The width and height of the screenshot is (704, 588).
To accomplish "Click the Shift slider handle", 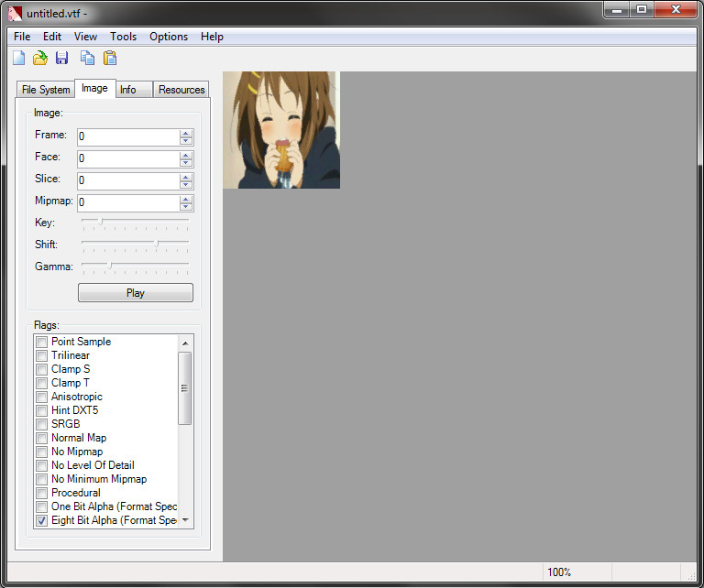I will [156, 243].
